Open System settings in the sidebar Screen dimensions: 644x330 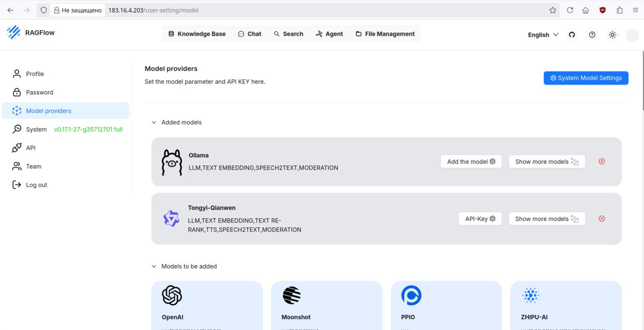pos(65,129)
